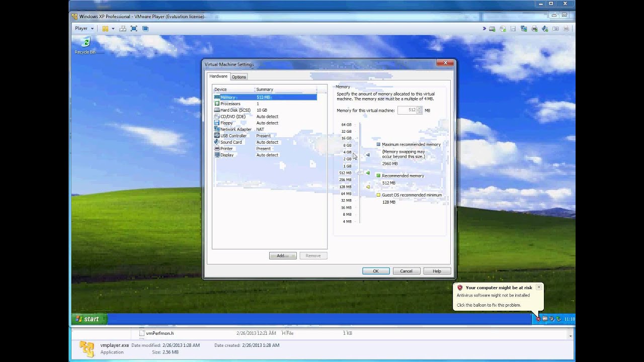Select USB Controller device icon
The image size is (644, 362).
coord(217,136)
